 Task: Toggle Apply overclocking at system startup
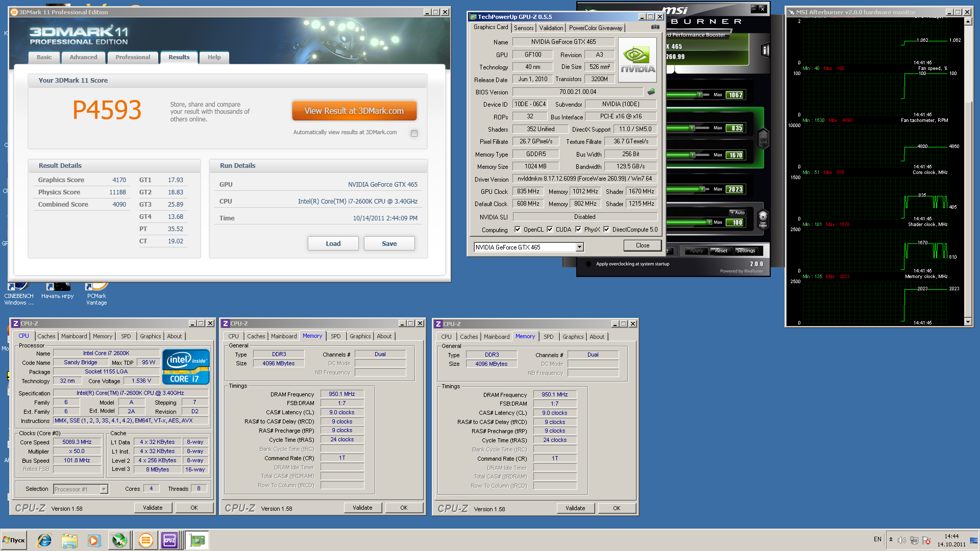pyautogui.click(x=589, y=264)
